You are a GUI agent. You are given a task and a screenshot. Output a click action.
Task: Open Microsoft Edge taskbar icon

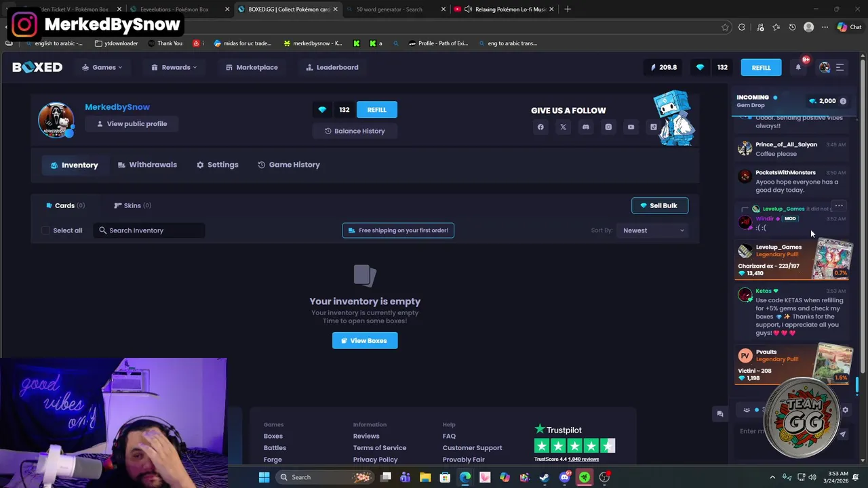465,477
